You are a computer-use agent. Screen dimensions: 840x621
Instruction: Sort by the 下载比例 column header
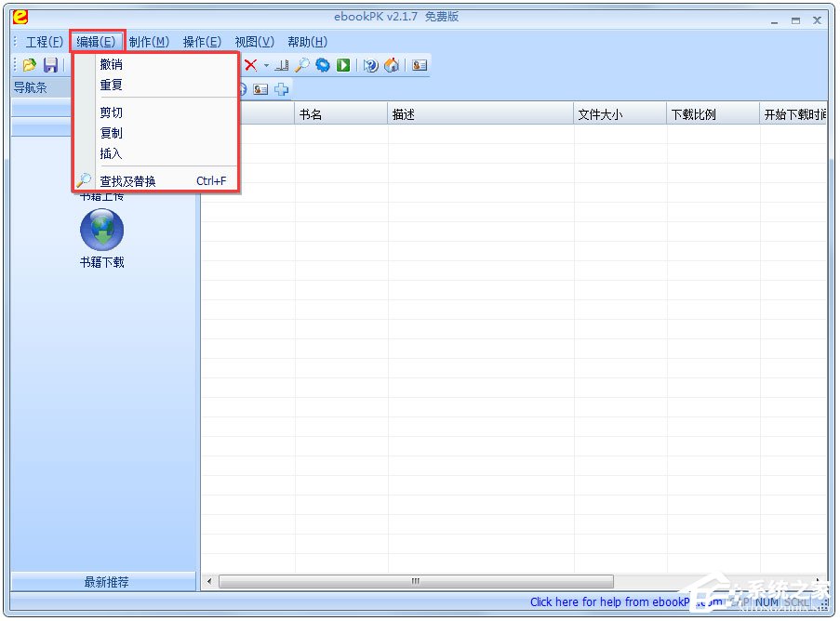point(713,114)
